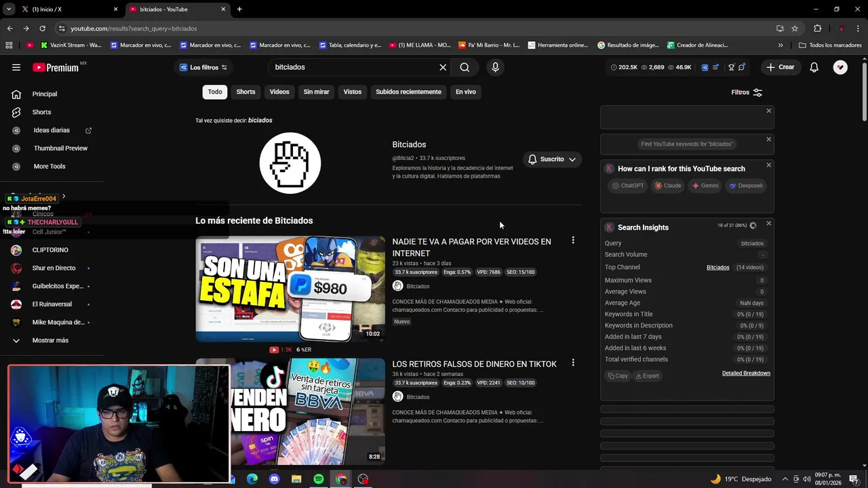The height and width of the screenshot is (488, 868).
Task: Bookmark this page with star icon
Action: click(x=795, y=28)
